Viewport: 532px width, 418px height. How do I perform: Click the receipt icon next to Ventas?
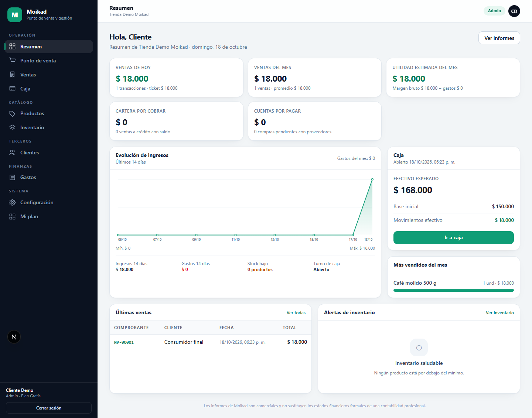tap(12, 75)
